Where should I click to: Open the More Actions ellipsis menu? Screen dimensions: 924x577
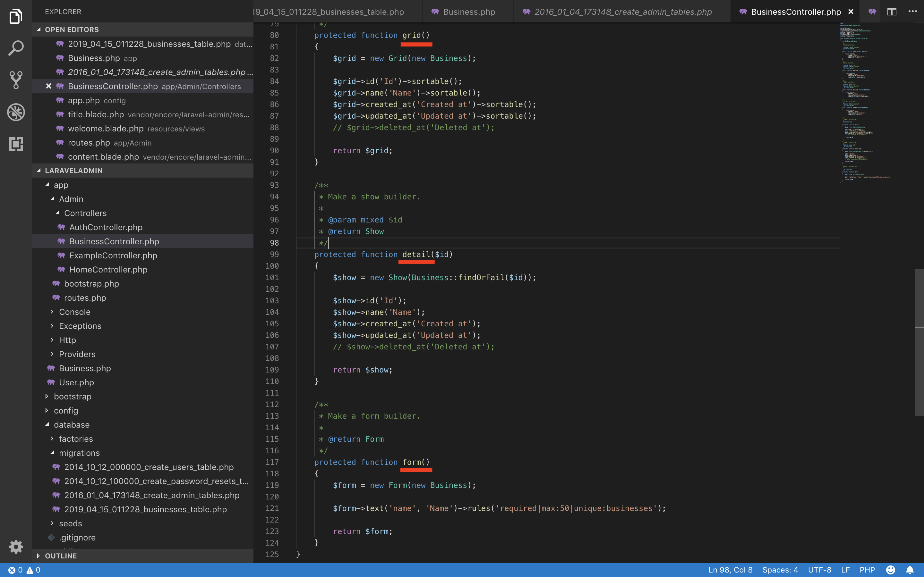[x=912, y=12]
